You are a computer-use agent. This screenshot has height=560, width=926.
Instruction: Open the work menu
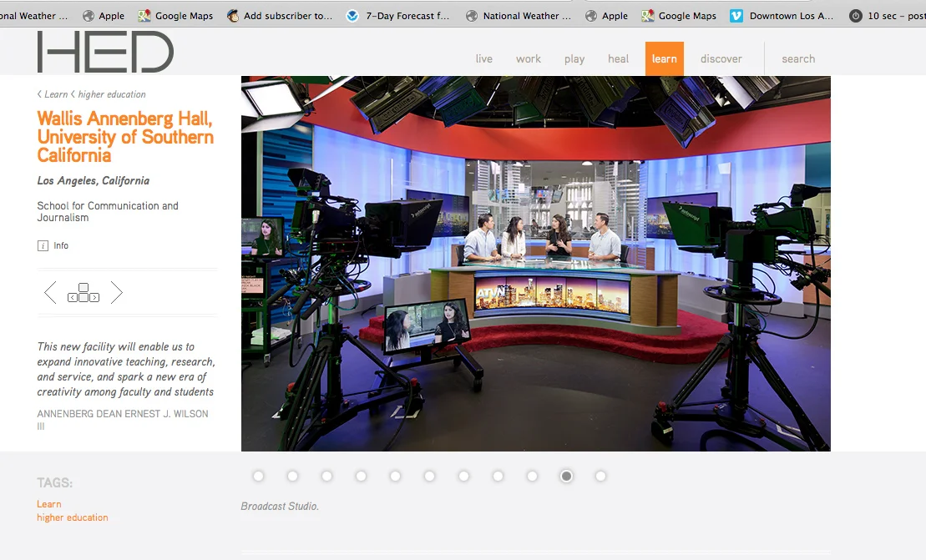(x=528, y=59)
